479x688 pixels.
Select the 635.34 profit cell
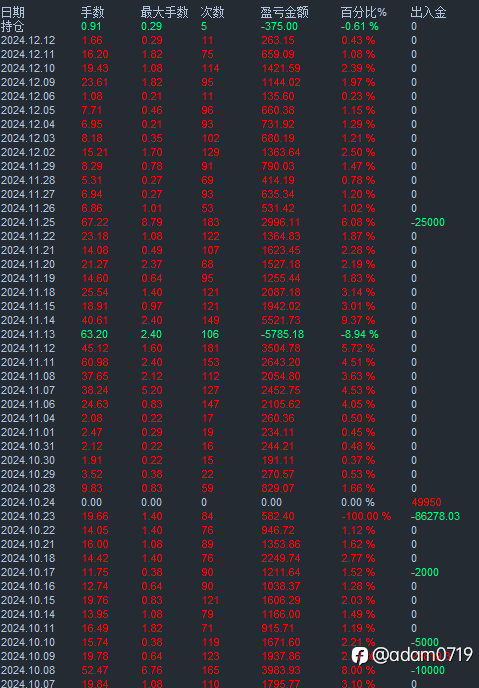(x=278, y=194)
